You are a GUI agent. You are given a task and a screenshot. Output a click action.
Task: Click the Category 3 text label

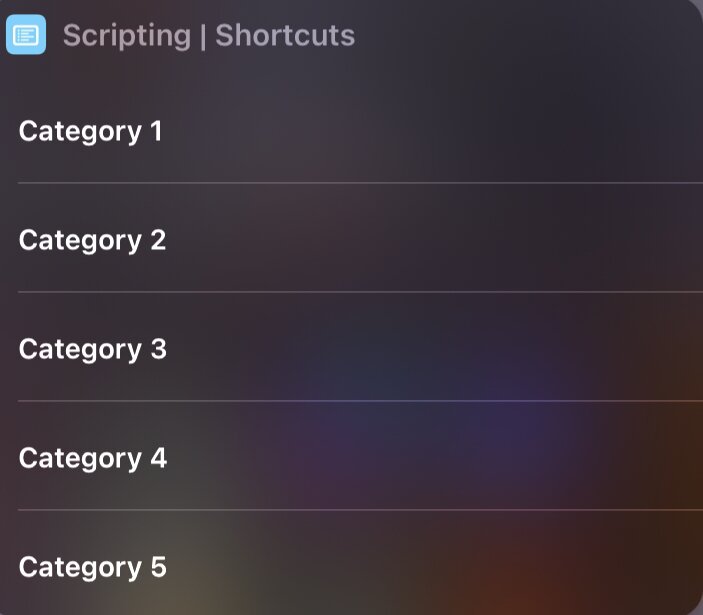[92, 350]
